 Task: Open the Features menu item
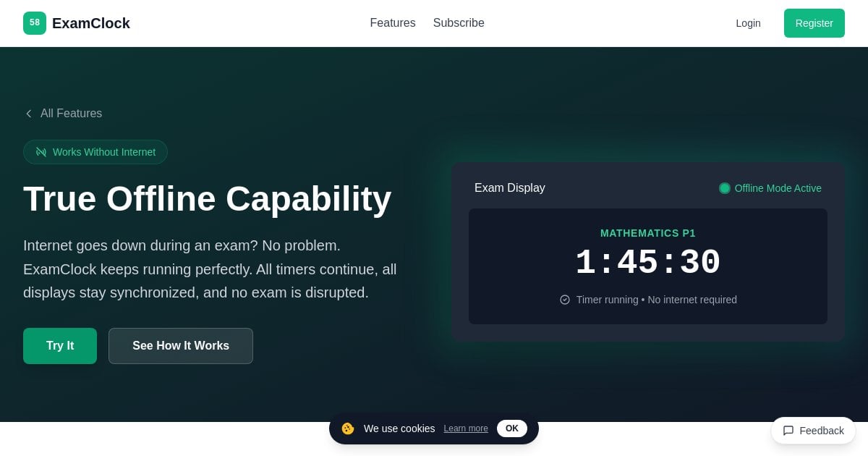pos(393,23)
